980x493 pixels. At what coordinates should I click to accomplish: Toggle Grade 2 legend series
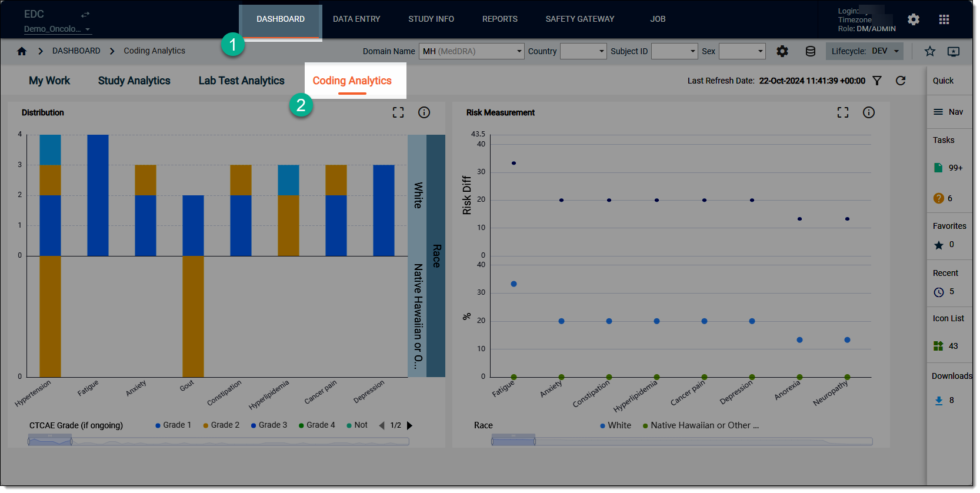pyautogui.click(x=221, y=425)
